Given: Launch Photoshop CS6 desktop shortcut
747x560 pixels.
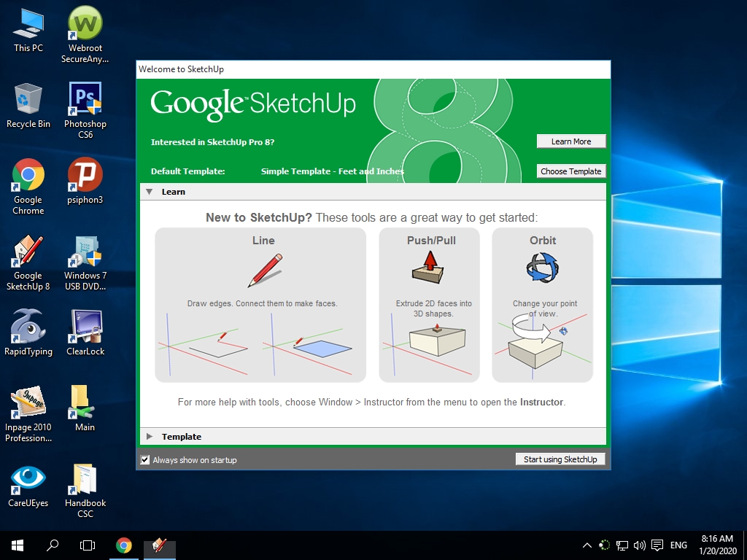Looking at the screenshot, I should (85, 110).
